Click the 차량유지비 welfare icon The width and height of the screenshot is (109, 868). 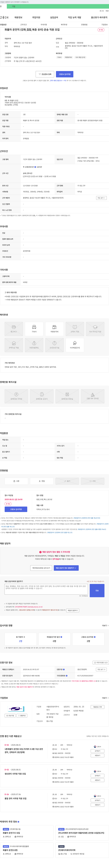point(54,329)
